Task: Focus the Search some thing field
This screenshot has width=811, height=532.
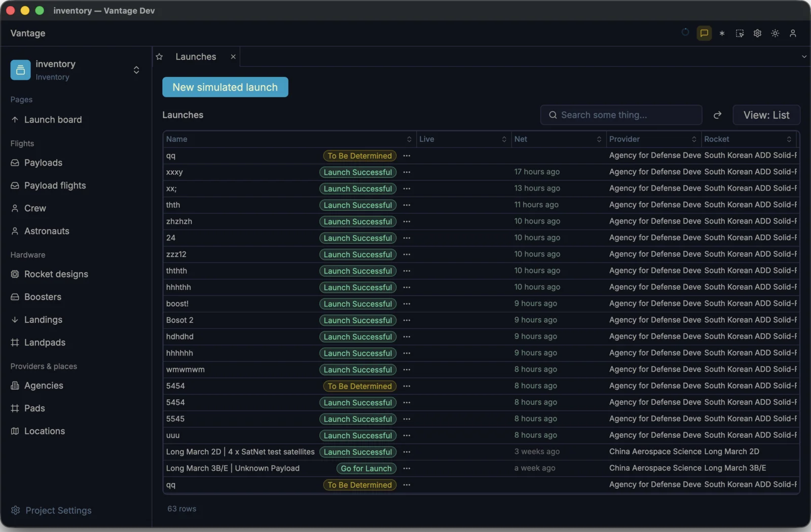Action: [621, 115]
